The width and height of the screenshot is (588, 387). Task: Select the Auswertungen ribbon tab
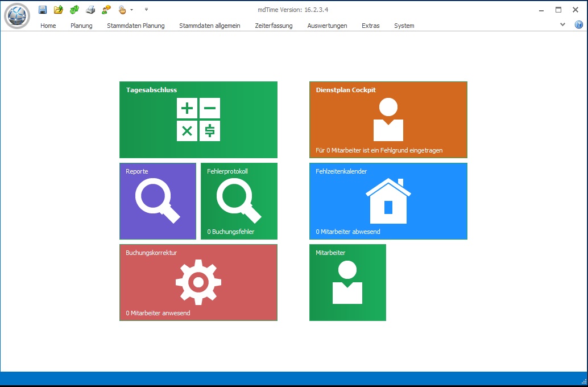pyautogui.click(x=327, y=26)
